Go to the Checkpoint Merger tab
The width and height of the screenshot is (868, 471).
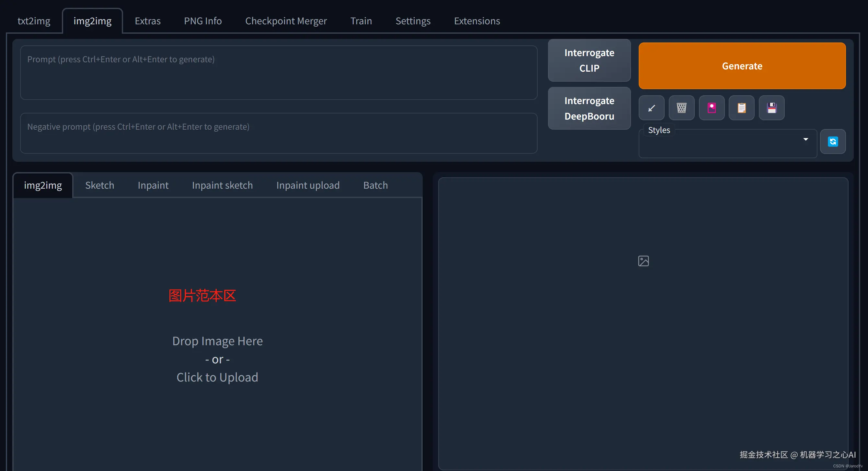click(286, 21)
